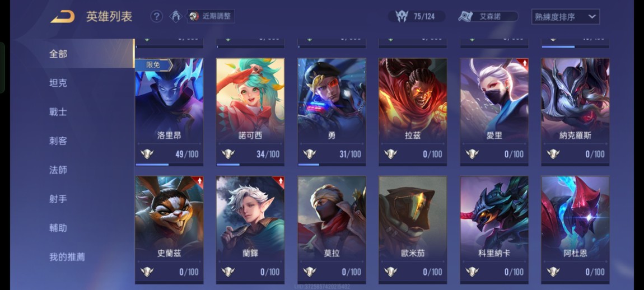The image size is (644, 290).
Task: Click the 限免 tag on 洛里昂
Action: 153,65
